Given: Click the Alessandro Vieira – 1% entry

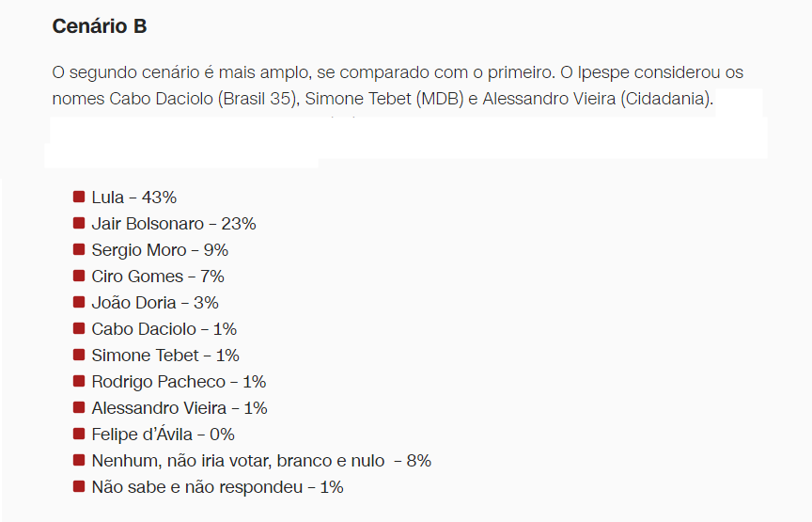Looking at the screenshot, I should 180,408.
